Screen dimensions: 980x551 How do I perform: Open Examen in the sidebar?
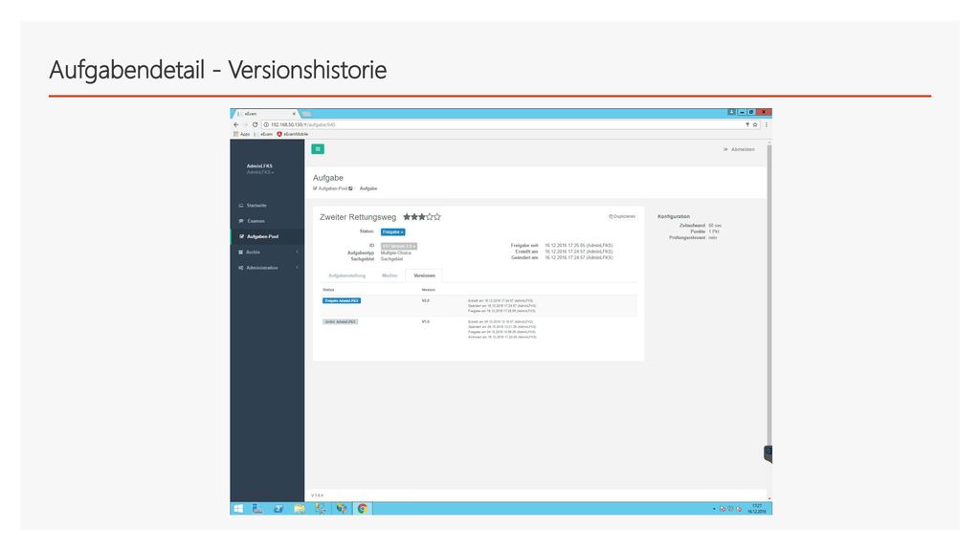coord(252,221)
